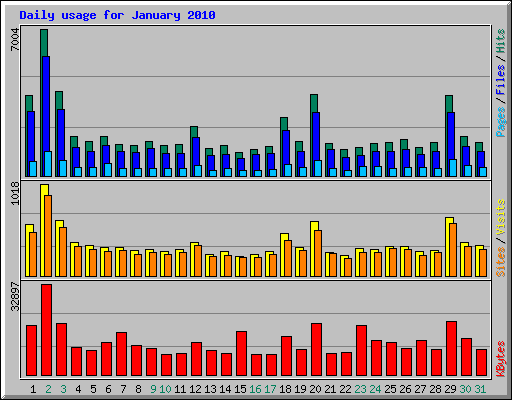Click the y-axis label 1018

[15, 193]
